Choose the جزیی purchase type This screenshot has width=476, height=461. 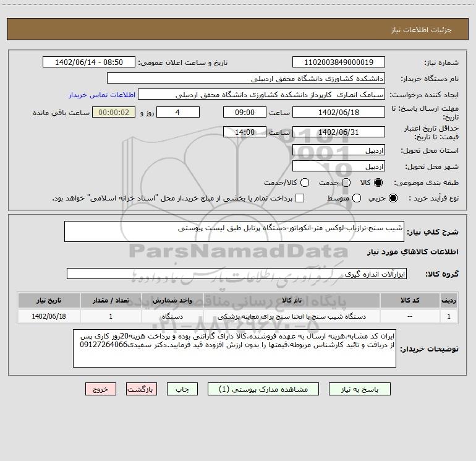[x=393, y=198]
